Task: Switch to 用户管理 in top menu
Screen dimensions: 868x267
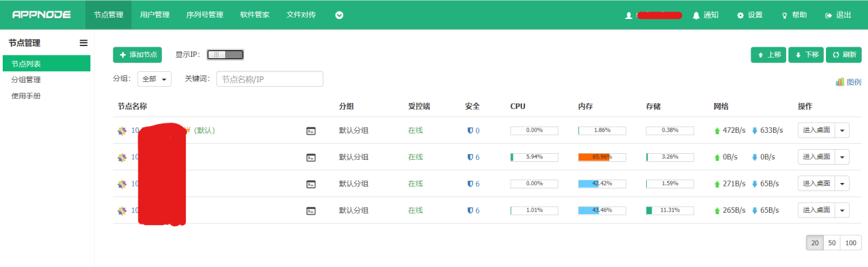Action: coord(155,15)
